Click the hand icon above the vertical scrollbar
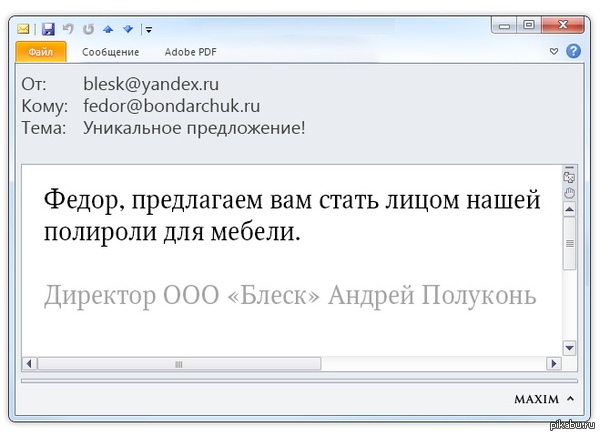The height and width of the screenshot is (436, 600). [x=570, y=192]
